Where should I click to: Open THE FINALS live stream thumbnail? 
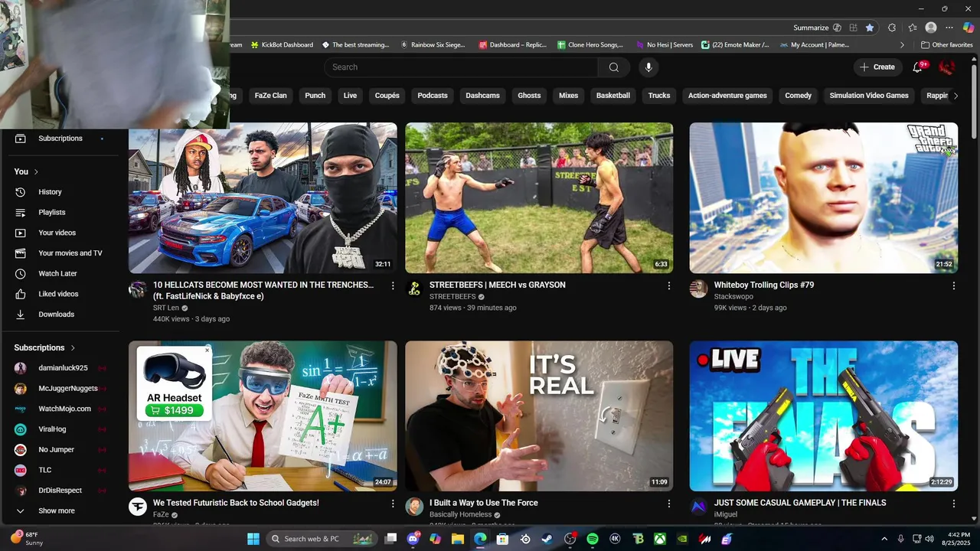click(x=824, y=416)
